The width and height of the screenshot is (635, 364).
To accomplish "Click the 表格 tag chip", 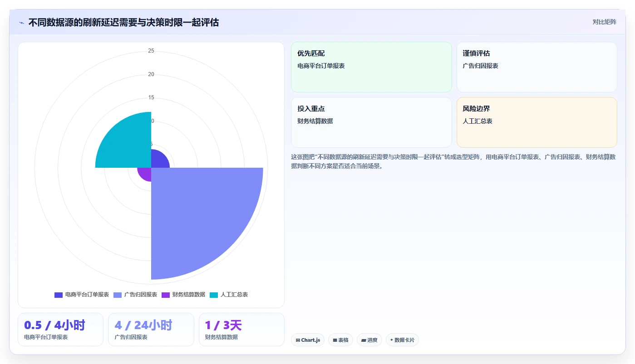I will pos(340,340).
